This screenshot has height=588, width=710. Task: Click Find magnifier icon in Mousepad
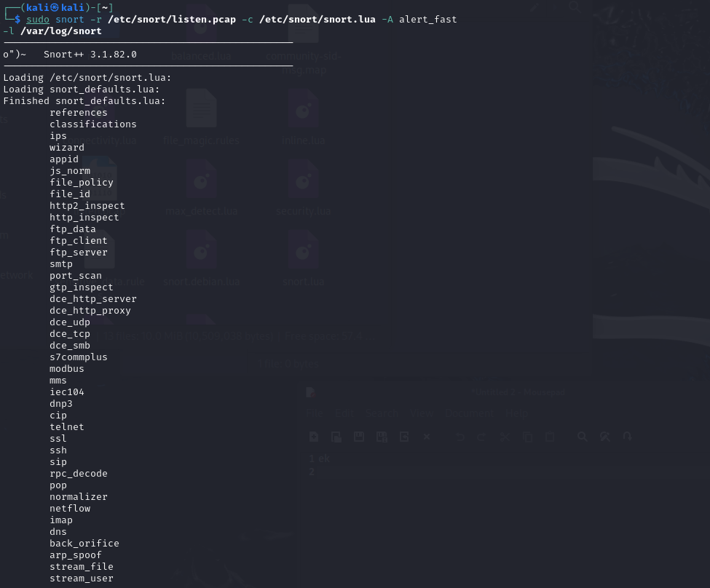(583, 437)
